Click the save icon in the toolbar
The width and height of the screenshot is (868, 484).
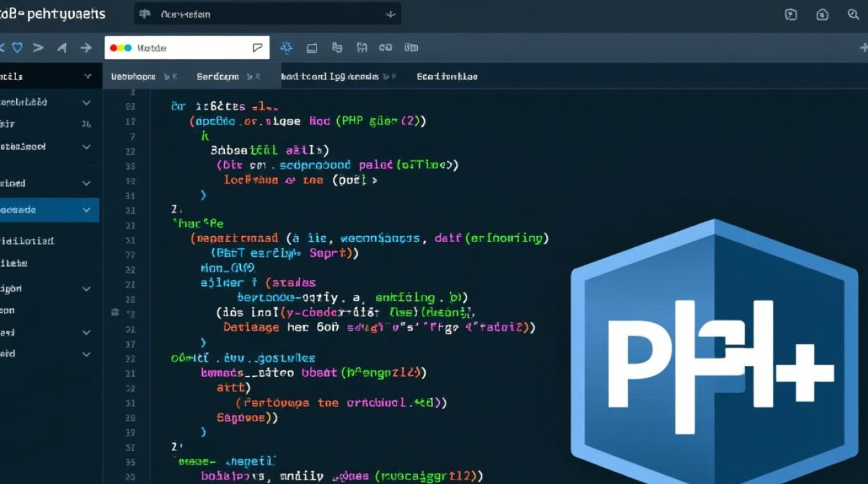tap(362, 47)
